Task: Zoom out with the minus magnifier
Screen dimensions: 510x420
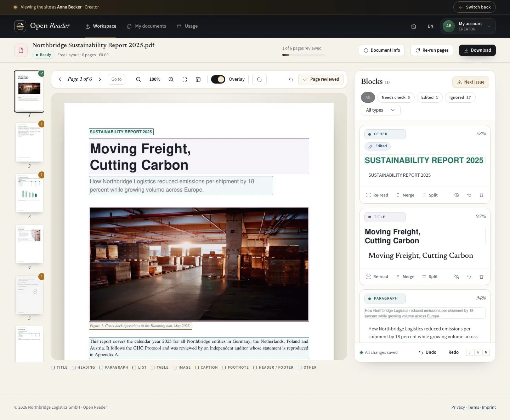Action: point(138,79)
